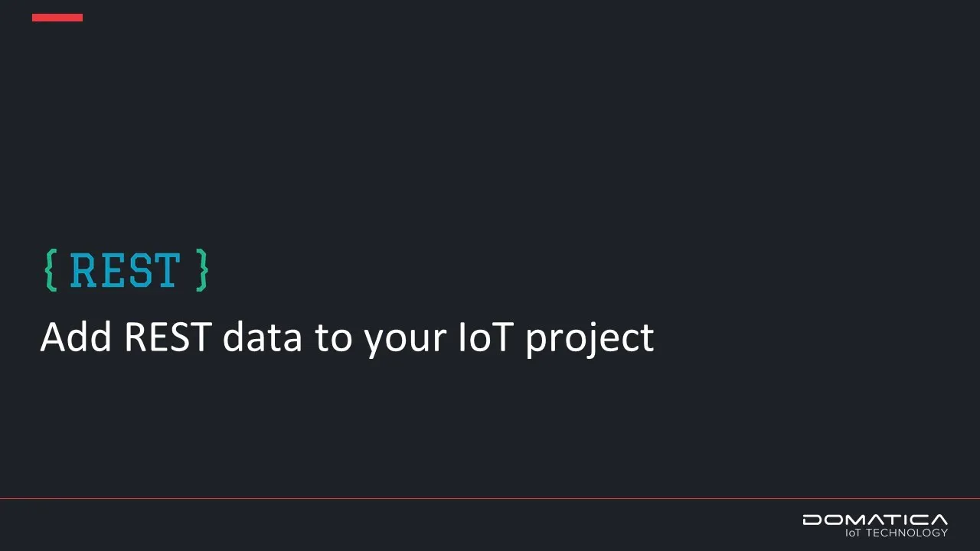
Task: Select the word 'data' in the title
Action: (262, 337)
